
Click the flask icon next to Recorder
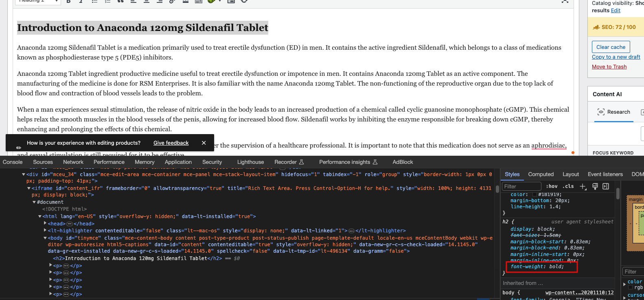pos(302,162)
